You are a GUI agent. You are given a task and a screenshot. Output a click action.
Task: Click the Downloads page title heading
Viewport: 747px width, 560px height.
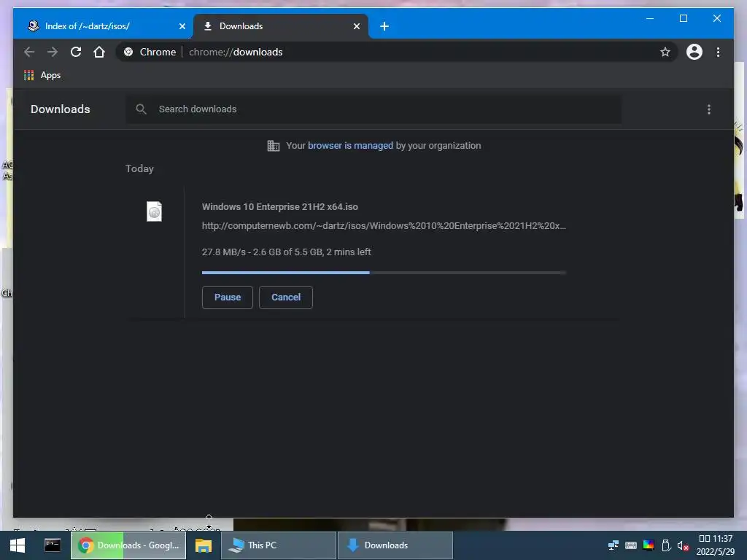coord(61,109)
